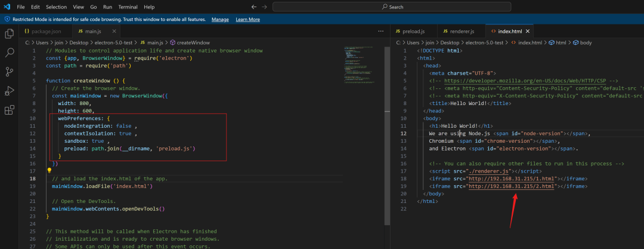Click the Users breadcrumb in right editor

[413, 43]
